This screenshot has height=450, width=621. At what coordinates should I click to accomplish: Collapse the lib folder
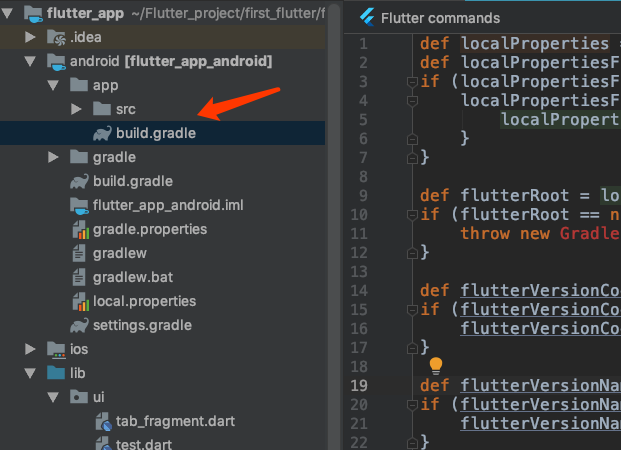pos(30,373)
